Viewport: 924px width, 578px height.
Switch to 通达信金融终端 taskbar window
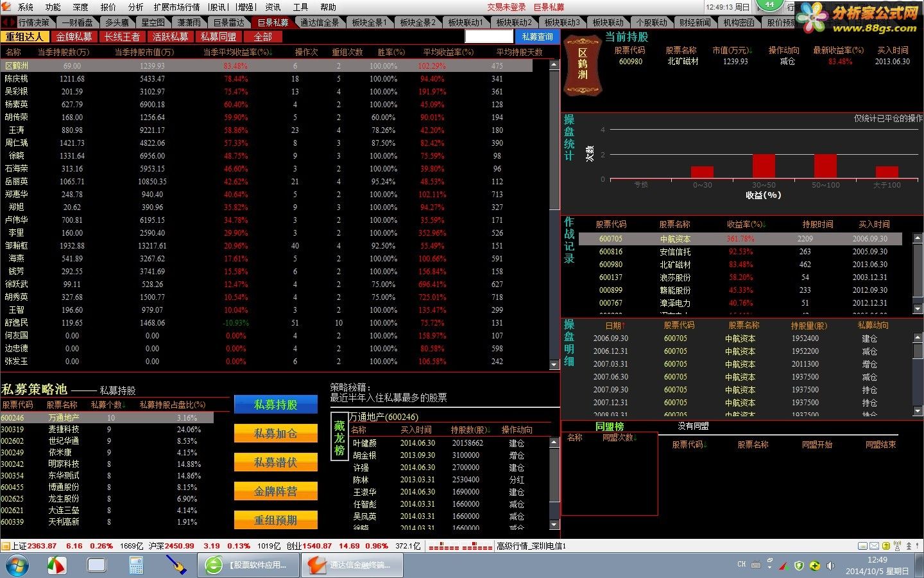coord(354,565)
